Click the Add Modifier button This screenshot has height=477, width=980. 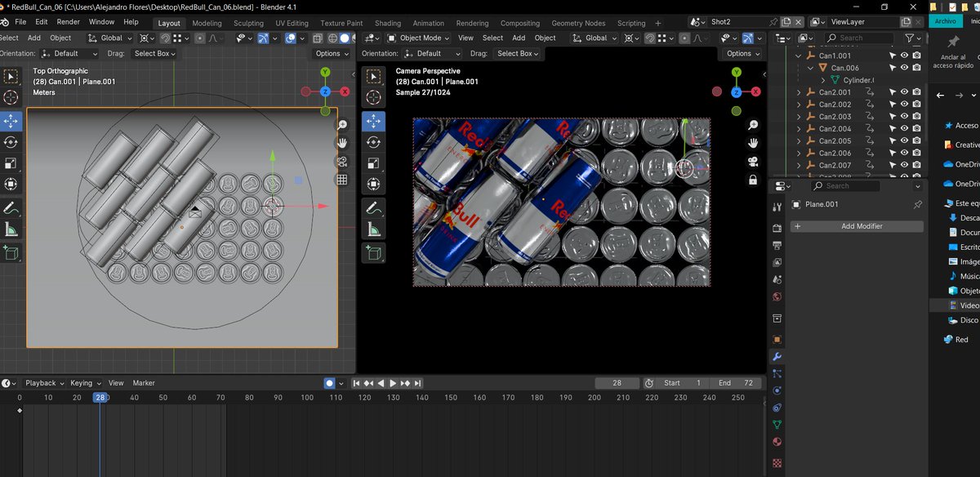pyautogui.click(x=857, y=226)
